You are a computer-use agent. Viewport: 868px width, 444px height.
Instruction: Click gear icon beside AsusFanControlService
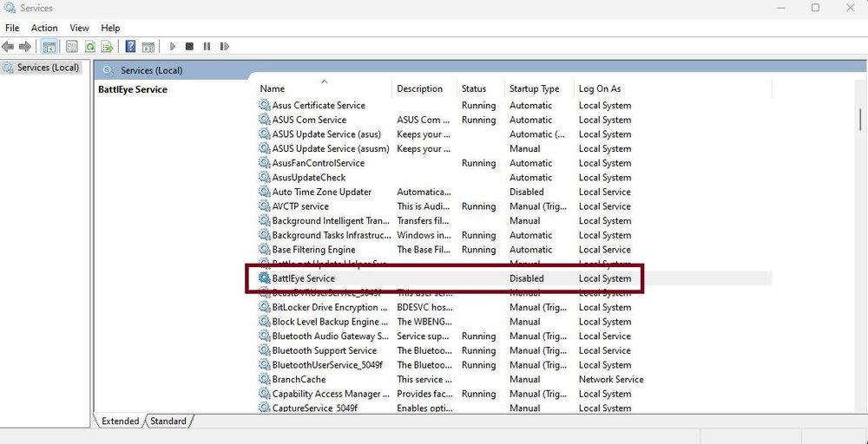tap(265, 162)
